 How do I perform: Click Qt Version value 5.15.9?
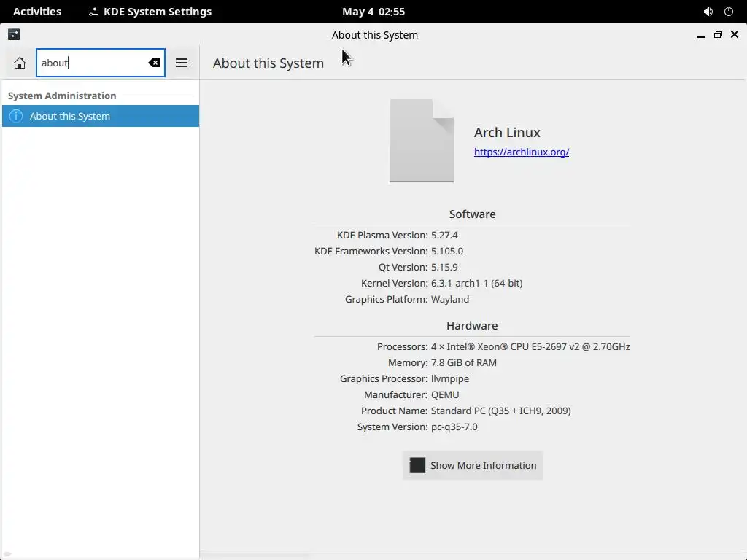coord(444,267)
